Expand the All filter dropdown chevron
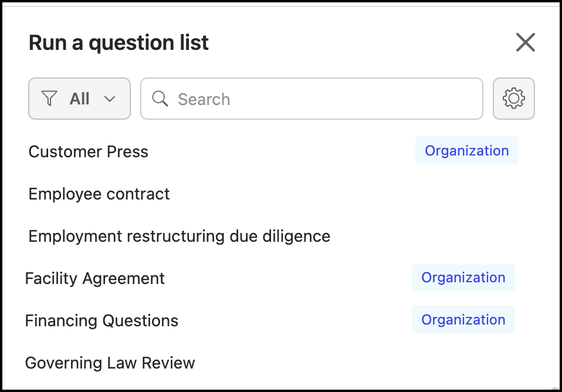The width and height of the screenshot is (562, 392). [x=110, y=99]
